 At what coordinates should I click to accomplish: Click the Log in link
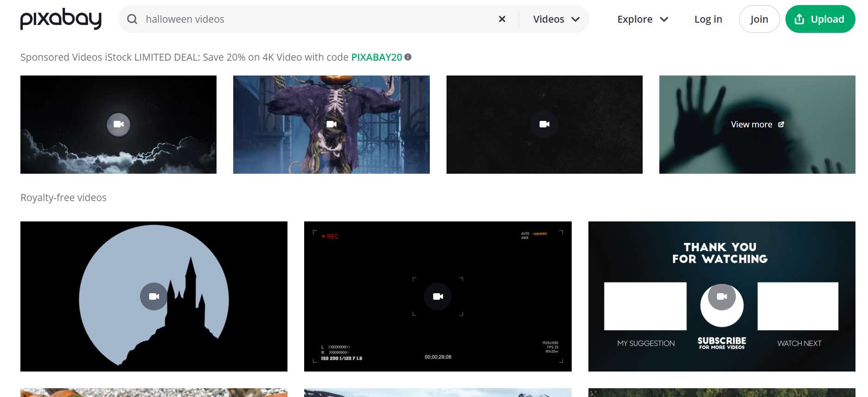tap(708, 19)
